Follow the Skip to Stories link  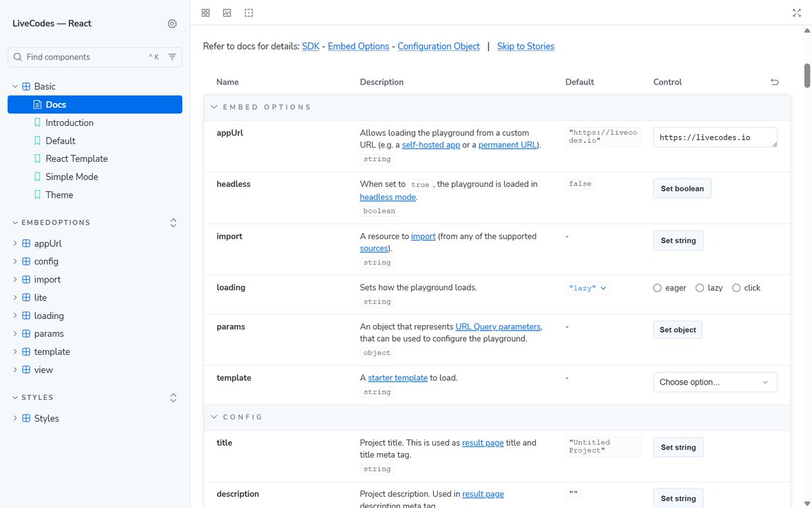pos(526,47)
